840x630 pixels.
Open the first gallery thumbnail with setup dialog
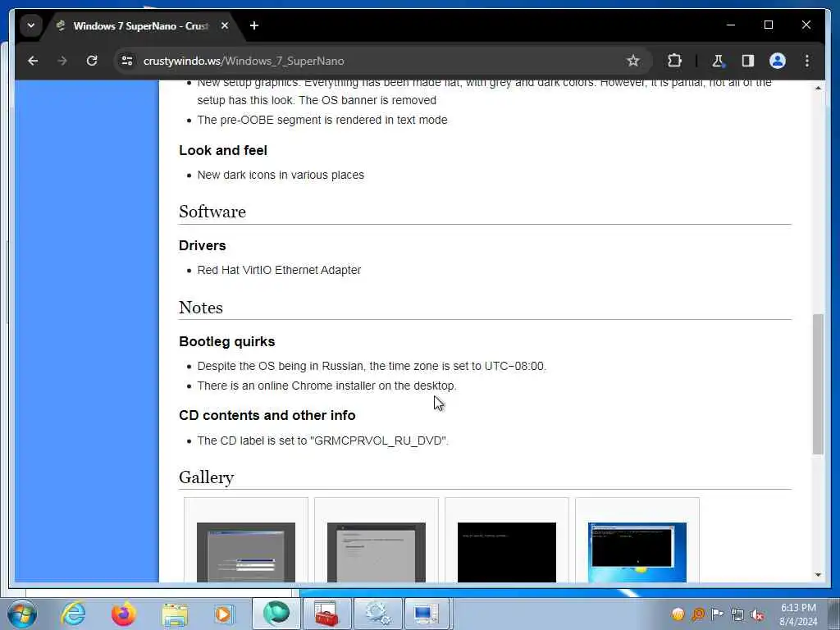click(x=246, y=552)
